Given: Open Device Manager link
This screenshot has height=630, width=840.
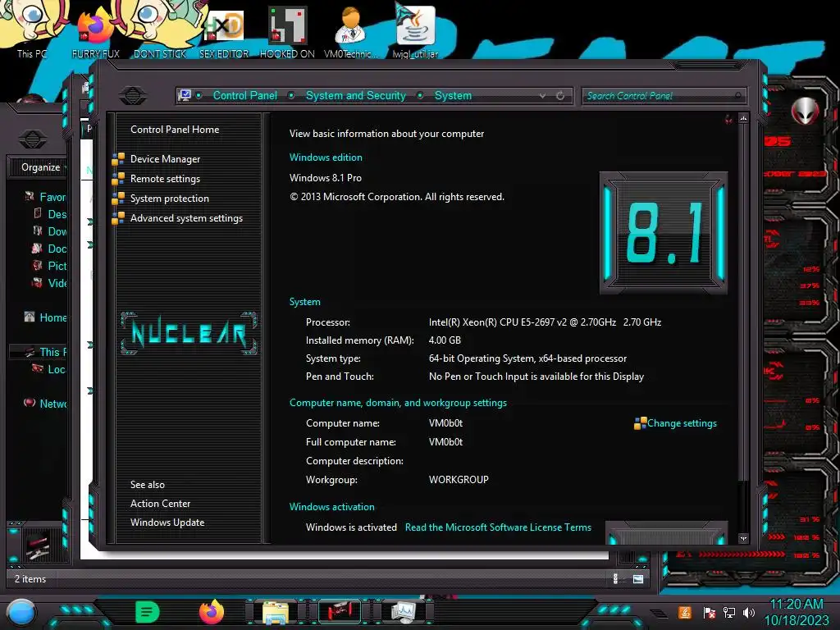Looking at the screenshot, I should 165,159.
